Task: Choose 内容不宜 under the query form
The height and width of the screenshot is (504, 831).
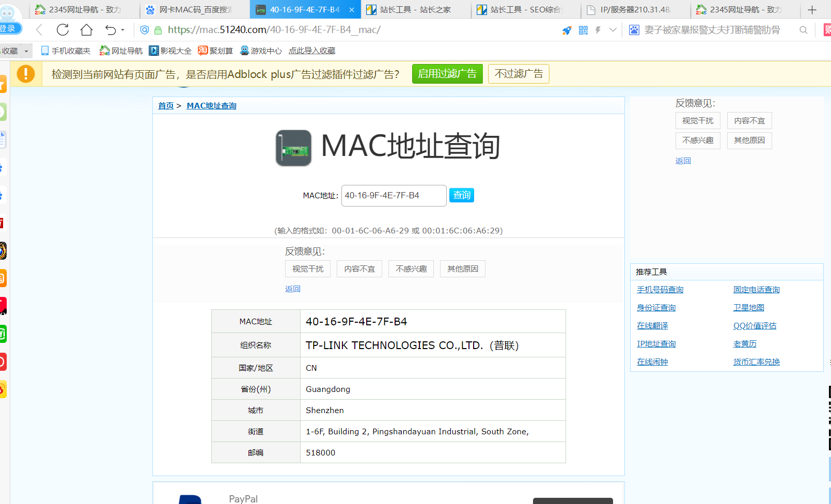Action: 359,269
